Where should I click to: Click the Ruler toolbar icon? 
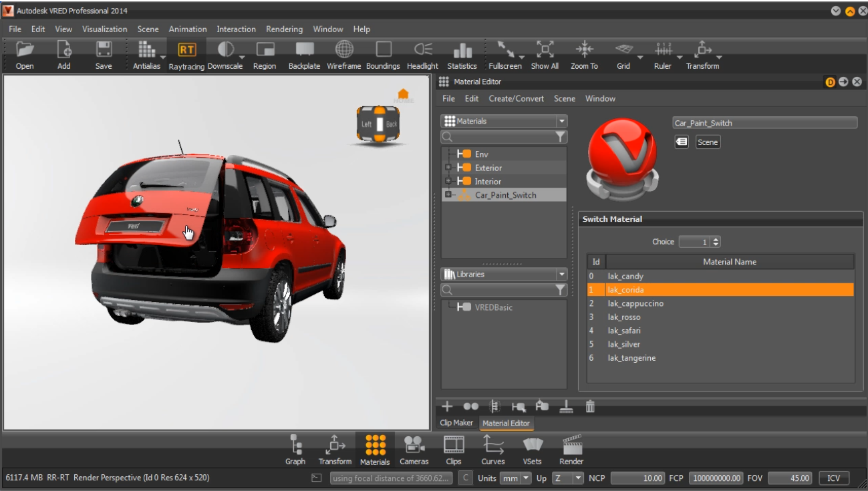coord(664,49)
